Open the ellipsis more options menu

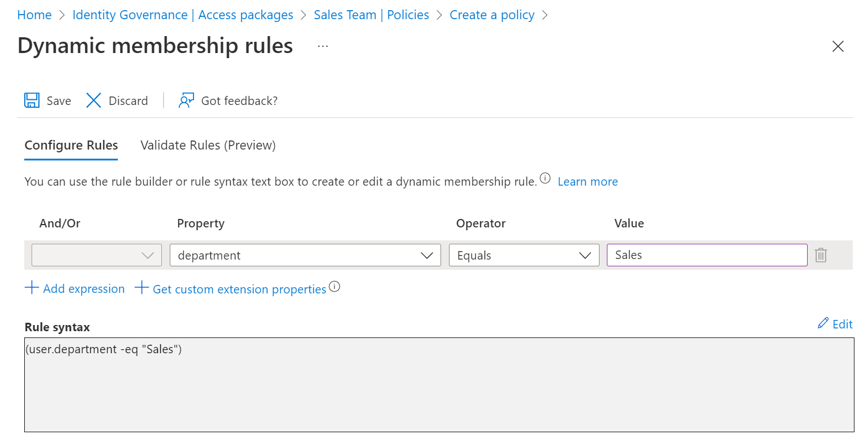click(323, 46)
